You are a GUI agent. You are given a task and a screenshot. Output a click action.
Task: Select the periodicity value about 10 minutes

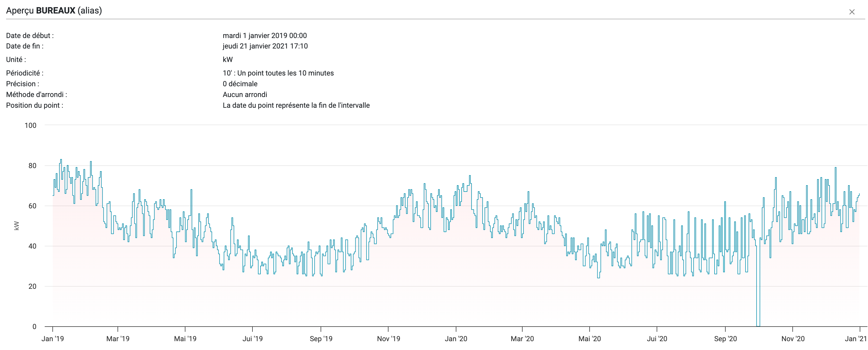[278, 73]
